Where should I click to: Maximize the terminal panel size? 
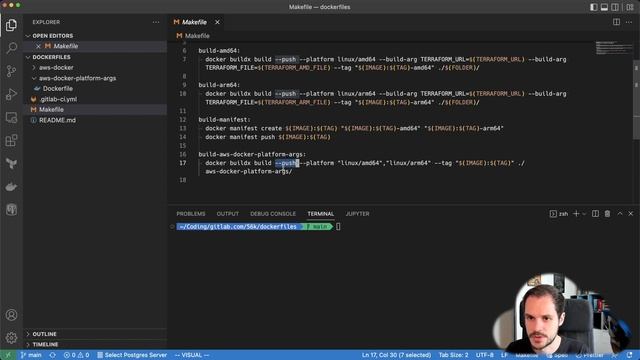pos(620,213)
